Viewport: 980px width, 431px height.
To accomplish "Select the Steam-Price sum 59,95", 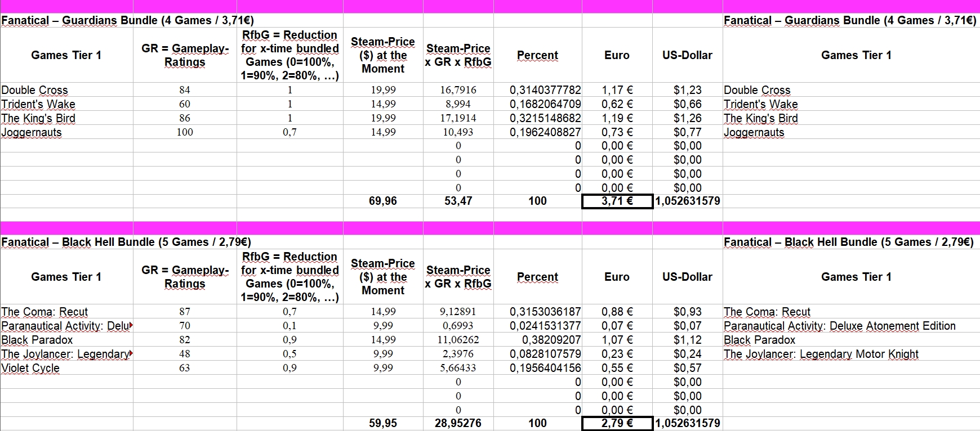I will 383,423.
